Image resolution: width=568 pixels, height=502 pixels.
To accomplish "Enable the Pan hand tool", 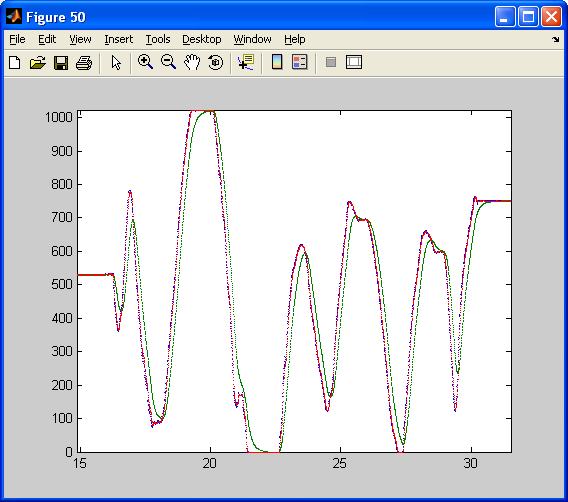I will point(192,62).
